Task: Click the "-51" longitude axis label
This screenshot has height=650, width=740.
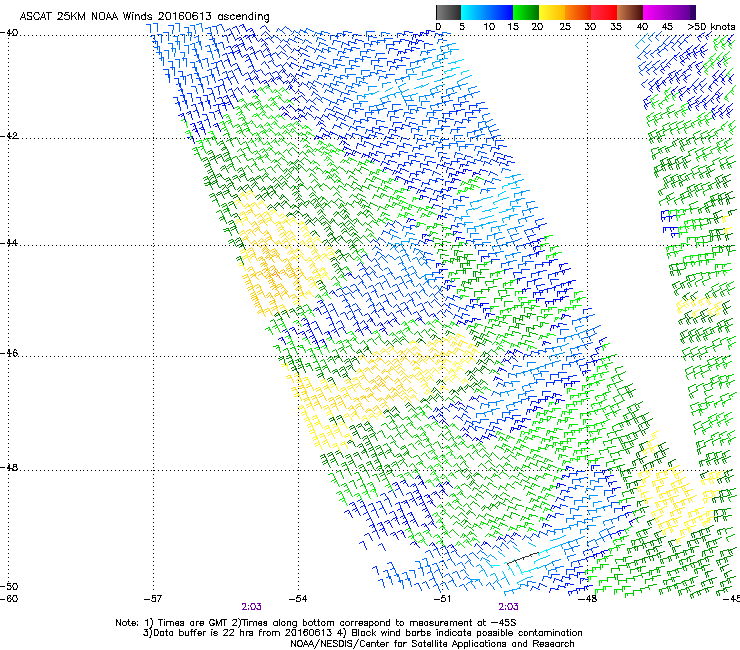Action: (x=442, y=599)
